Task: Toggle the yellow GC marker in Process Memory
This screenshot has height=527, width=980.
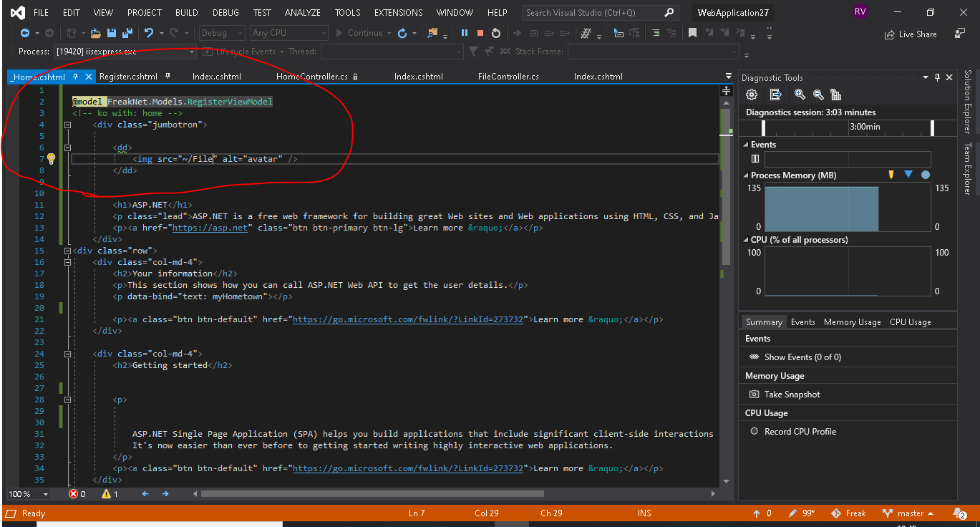Action: [x=891, y=175]
